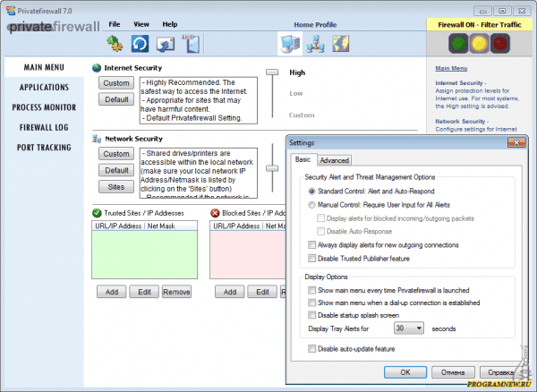Click Custom under Network Security
The height and width of the screenshot is (392, 537).
[x=116, y=154]
